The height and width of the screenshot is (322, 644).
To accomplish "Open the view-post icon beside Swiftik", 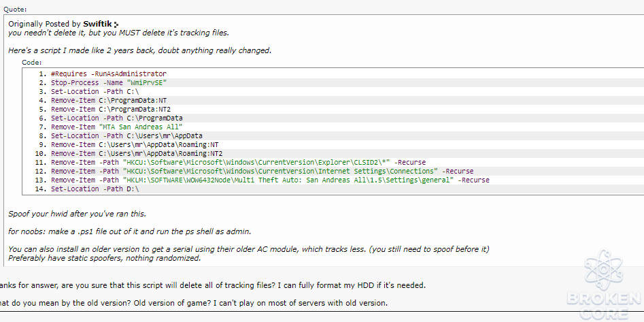I will tap(116, 25).
